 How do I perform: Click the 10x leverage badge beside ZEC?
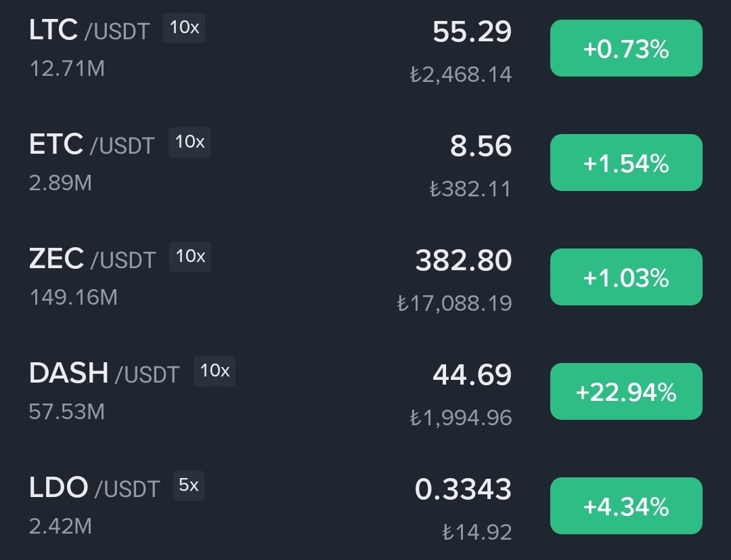(190, 257)
